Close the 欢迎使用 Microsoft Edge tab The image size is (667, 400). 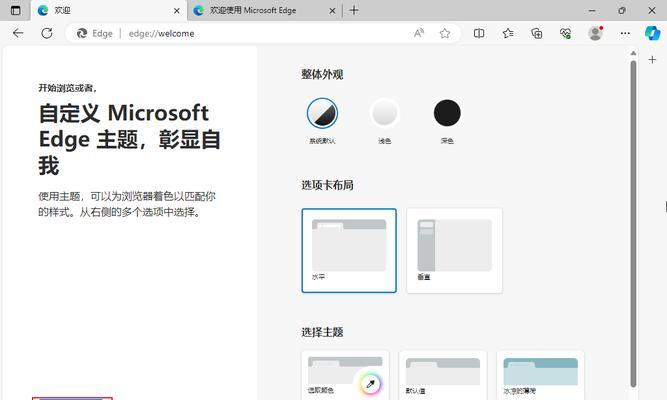[332, 11]
